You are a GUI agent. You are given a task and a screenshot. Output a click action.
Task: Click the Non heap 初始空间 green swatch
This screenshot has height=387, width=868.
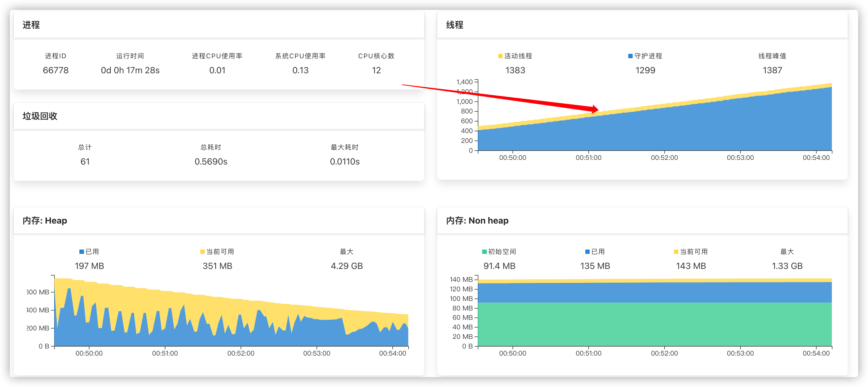pos(485,252)
